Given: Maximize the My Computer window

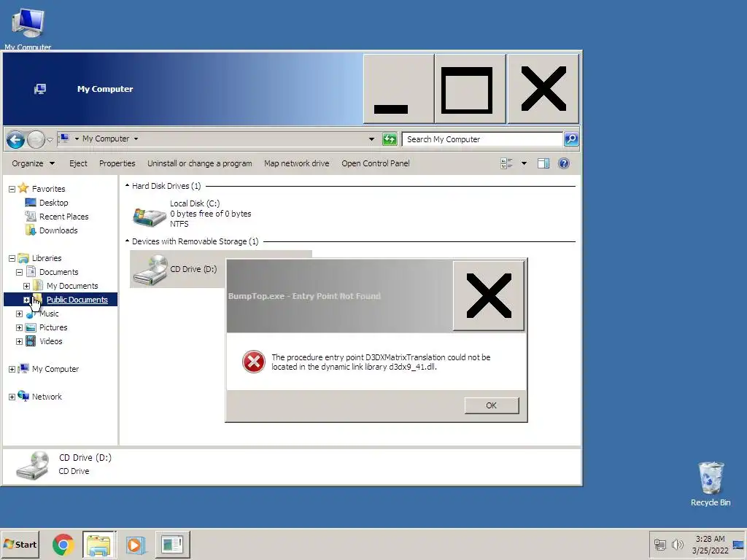Looking at the screenshot, I should coord(470,89).
